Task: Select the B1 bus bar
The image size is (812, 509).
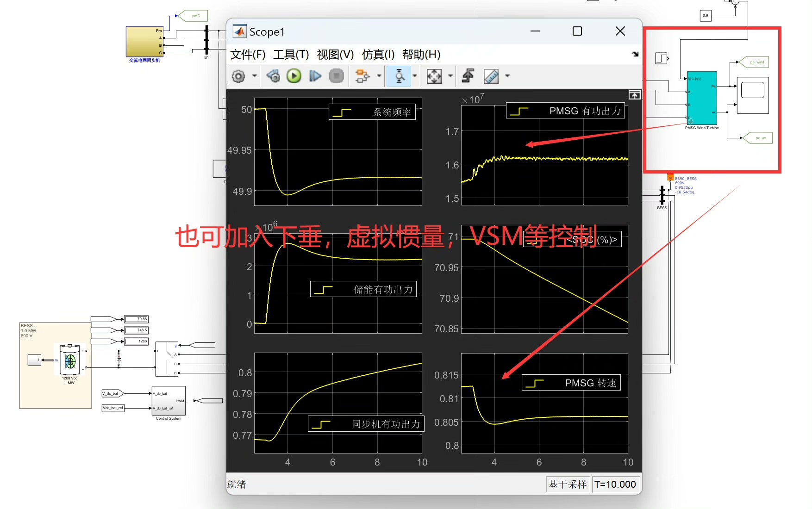Action: click(x=206, y=40)
